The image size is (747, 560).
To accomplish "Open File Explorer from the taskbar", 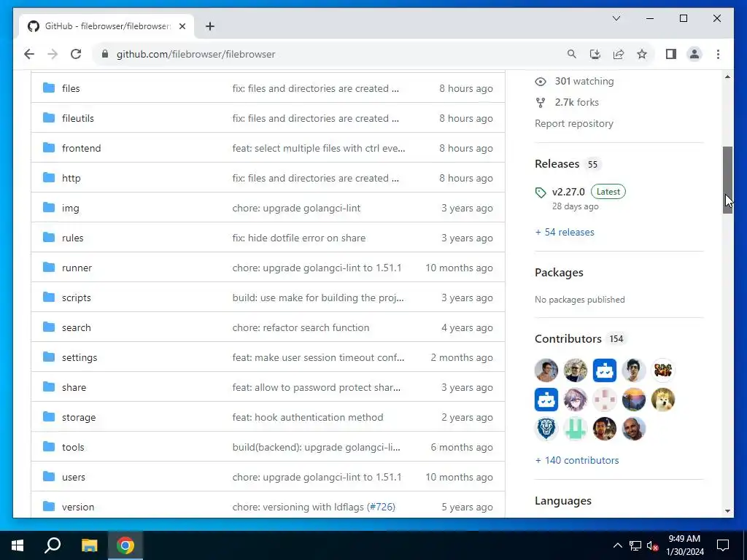I will pos(89,545).
